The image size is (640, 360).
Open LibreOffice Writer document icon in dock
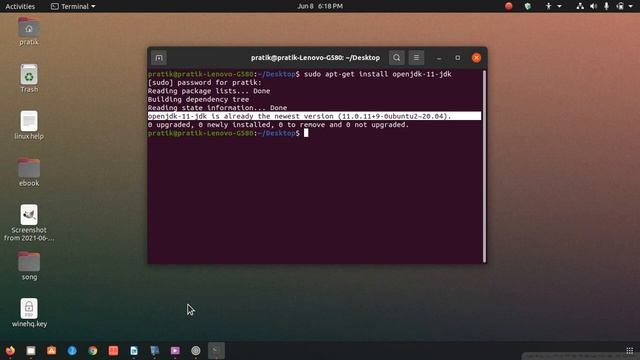point(134,351)
